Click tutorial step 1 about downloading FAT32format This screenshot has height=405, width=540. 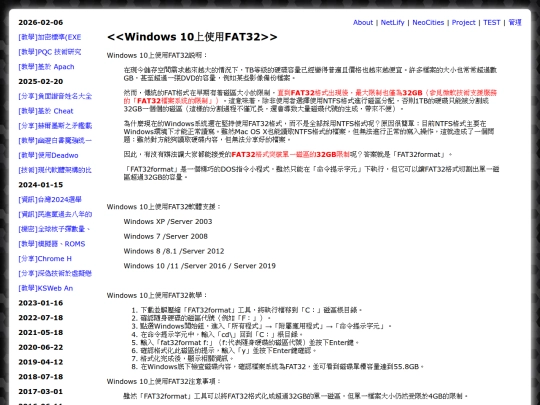(251, 310)
